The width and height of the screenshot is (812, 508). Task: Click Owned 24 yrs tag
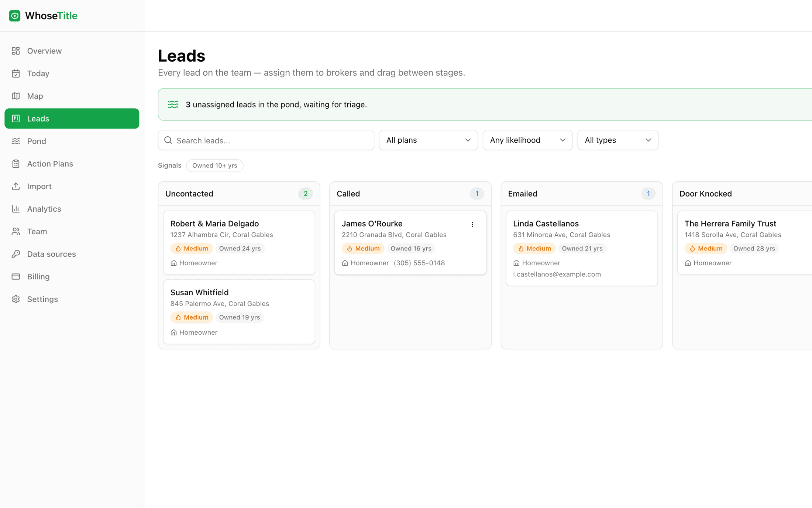pos(240,249)
